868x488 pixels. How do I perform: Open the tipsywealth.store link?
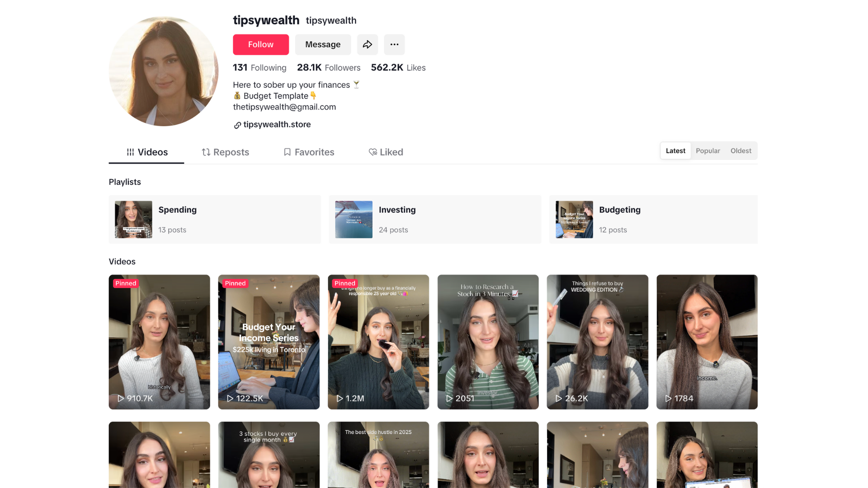277,125
